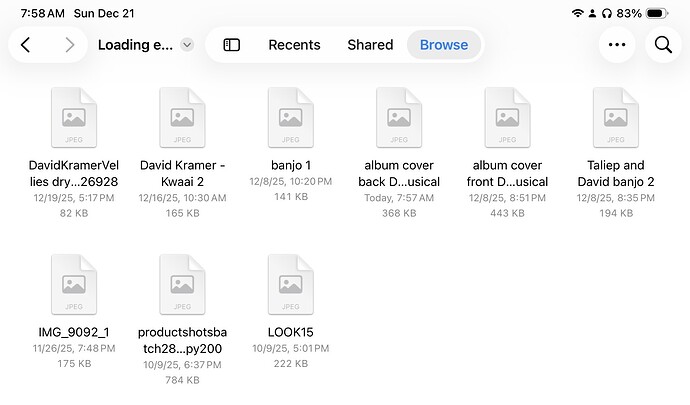Open album cover back file icon
The height and width of the screenshot is (405, 690).
coord(399,118)
